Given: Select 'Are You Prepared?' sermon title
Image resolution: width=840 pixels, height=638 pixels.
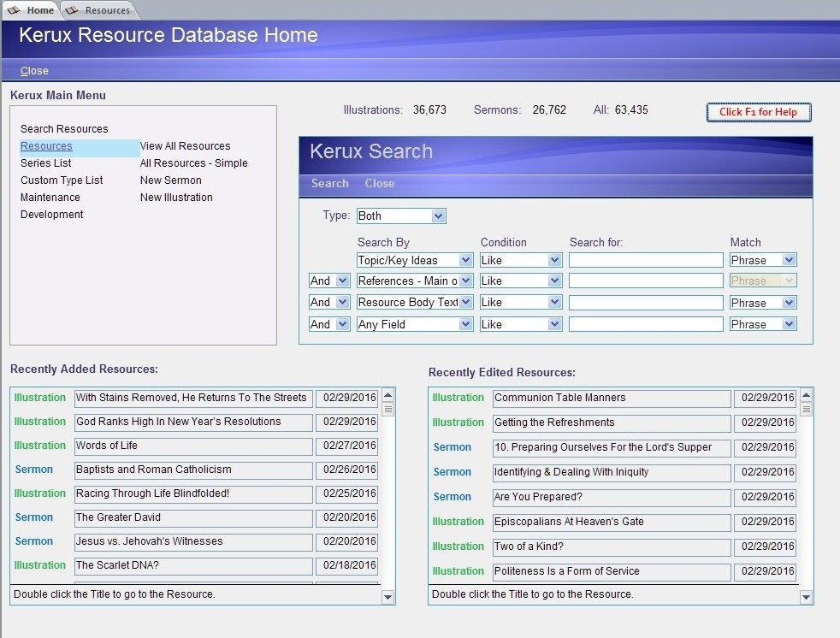Looking at the screenshot, I should point(612,497).
